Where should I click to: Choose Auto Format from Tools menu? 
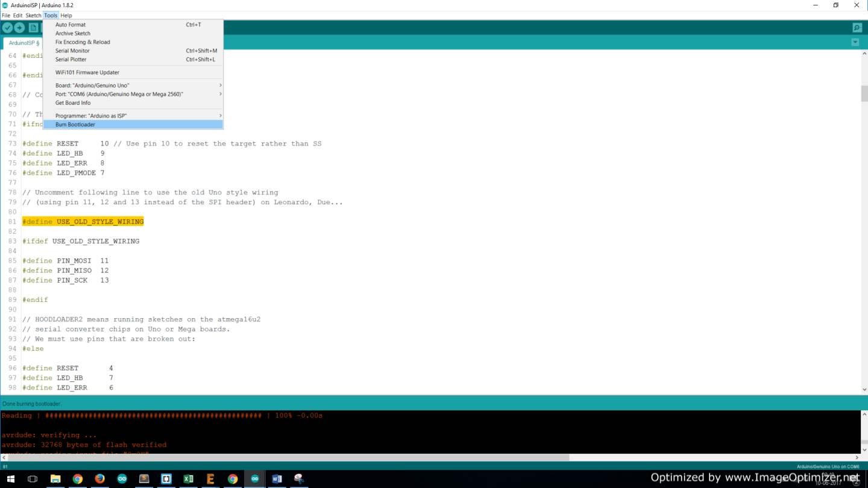[133, 25]
